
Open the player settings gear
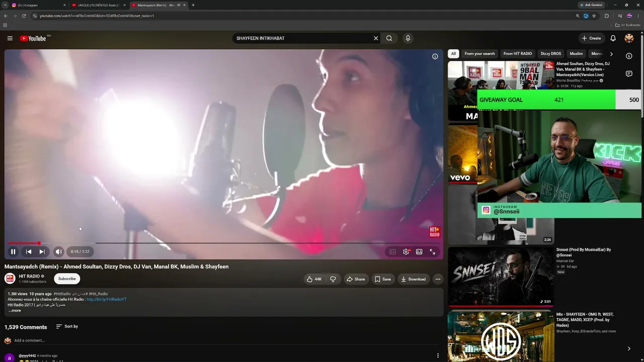406,252
